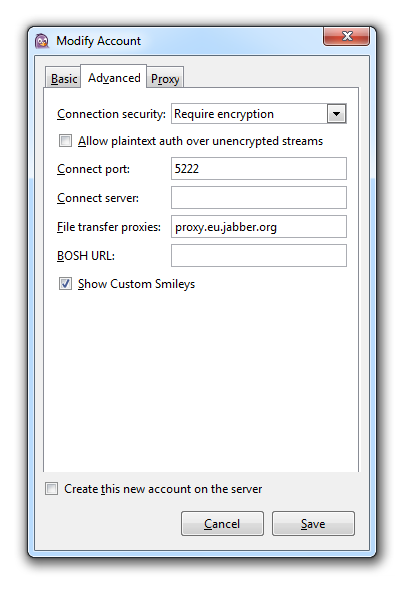Click the Pidgin icon in title bar
The image size is (408, 598).
pyautogui.click(x=42, y=41)
